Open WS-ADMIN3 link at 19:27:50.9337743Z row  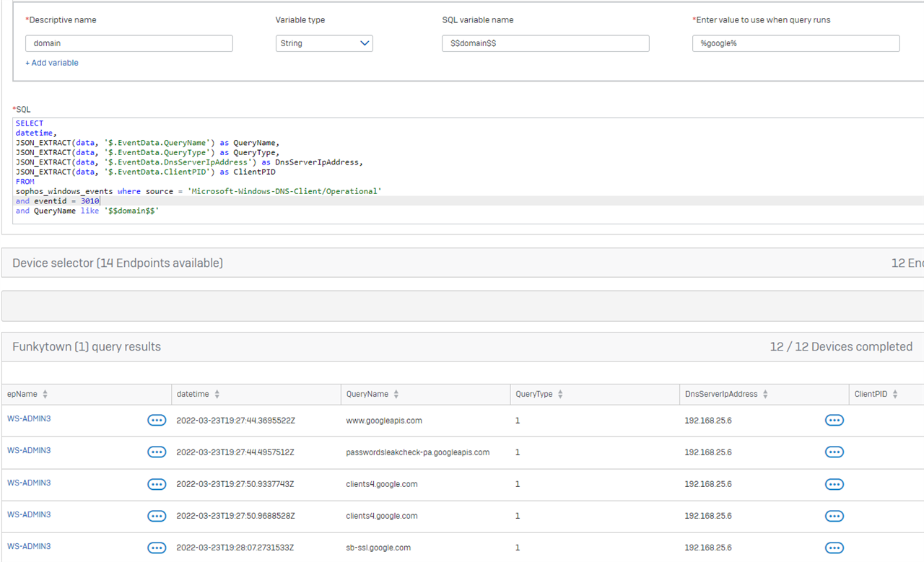29,483
